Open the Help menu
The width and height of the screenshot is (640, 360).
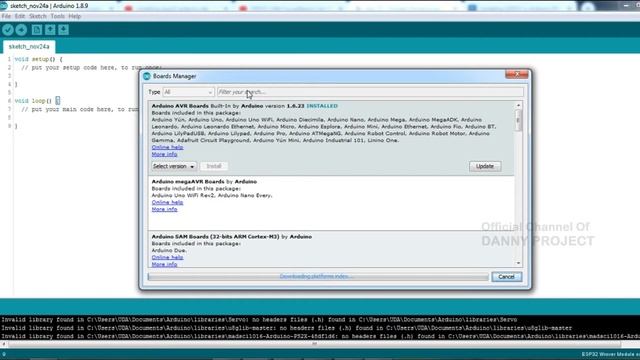point(75,16)
